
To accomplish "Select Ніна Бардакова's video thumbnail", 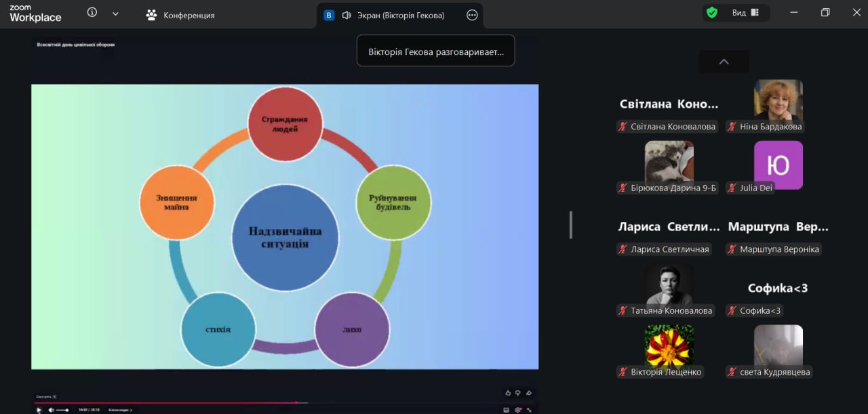I will coord(778,100).
